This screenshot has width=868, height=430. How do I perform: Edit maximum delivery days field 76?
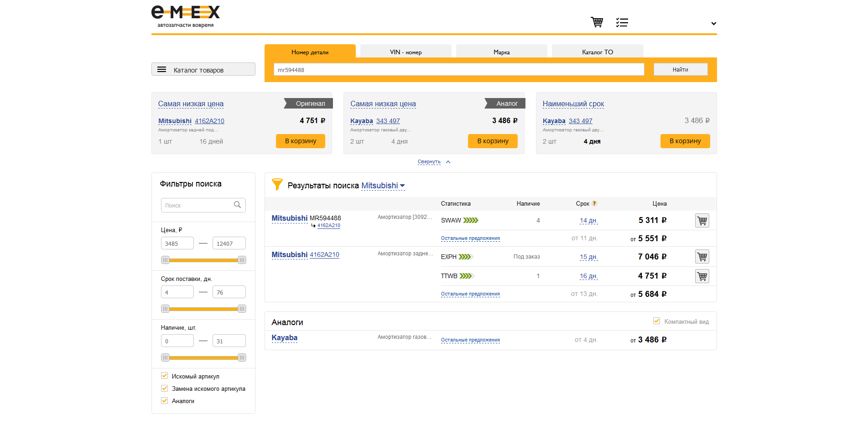pyautogui.click(x=229, y=292)
